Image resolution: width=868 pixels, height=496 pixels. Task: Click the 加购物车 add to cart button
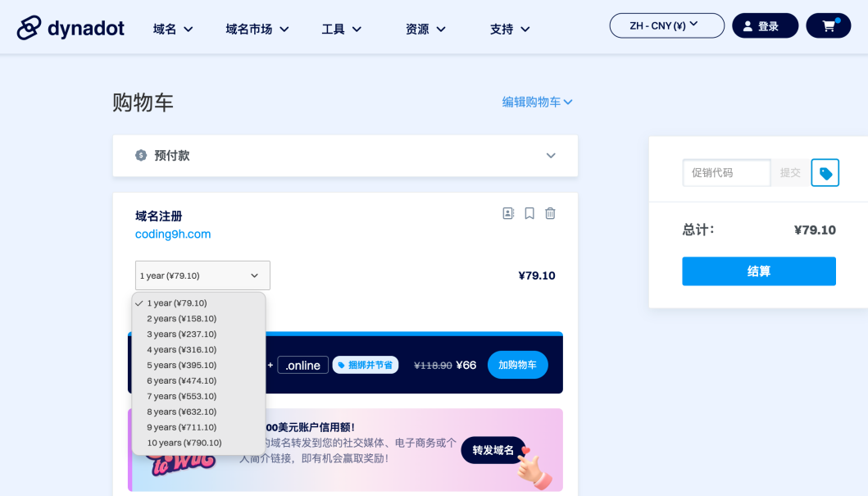point(517,365)
